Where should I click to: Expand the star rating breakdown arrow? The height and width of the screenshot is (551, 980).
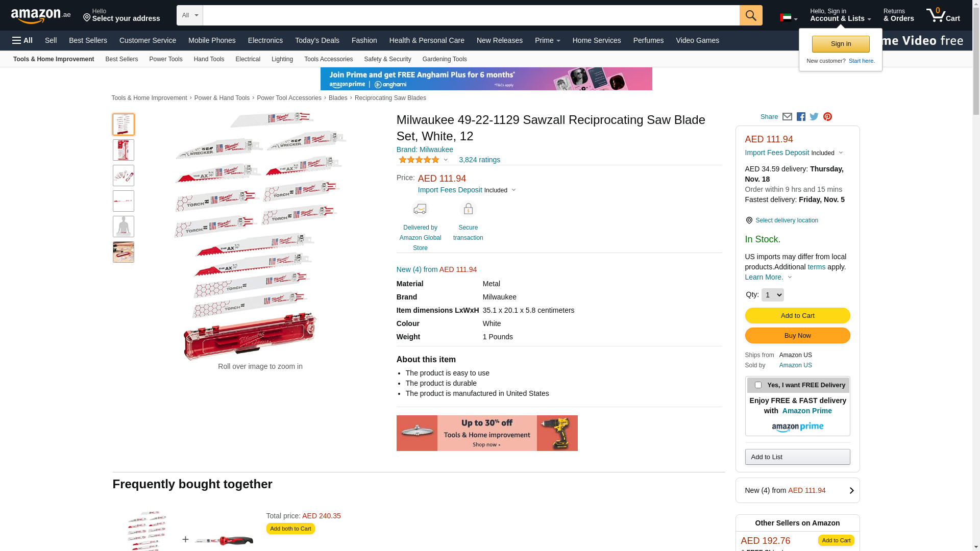446,160
